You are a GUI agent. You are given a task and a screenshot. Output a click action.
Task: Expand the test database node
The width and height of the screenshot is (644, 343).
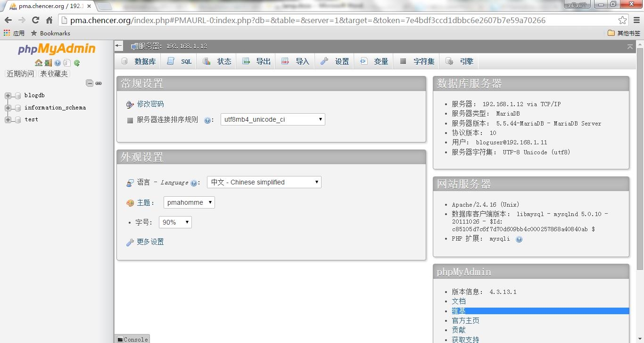point(8,120)
